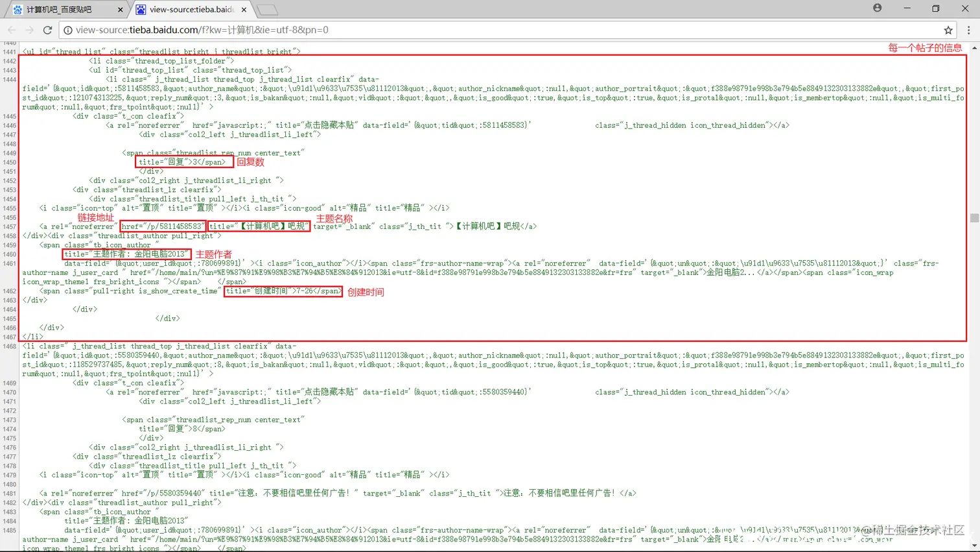Click li class="thread_top_list_folder" source line

click(x=161, y=61)
